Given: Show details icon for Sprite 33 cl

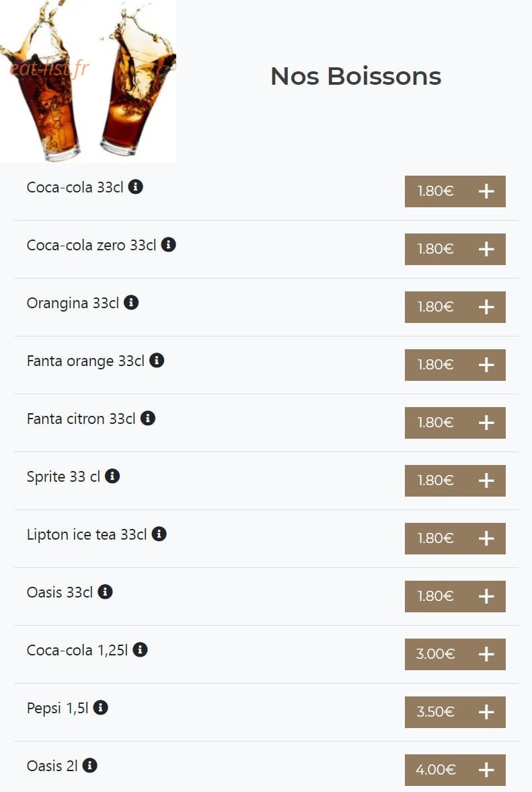Looking at the screenshot, I should [x=112, y=476].
